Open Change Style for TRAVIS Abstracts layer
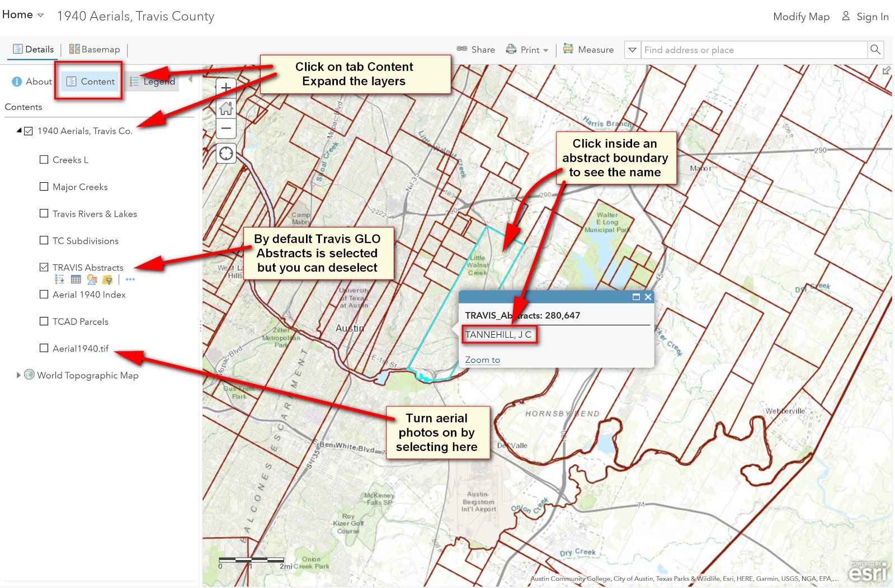895x588 pixels. pos(92,279)
